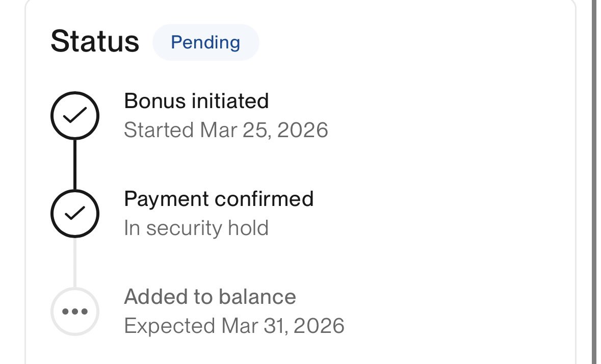Viewport: 601px width, 364px height.
Task: Click the word confirmed in Payment confirmed
Action: point(264,199)
